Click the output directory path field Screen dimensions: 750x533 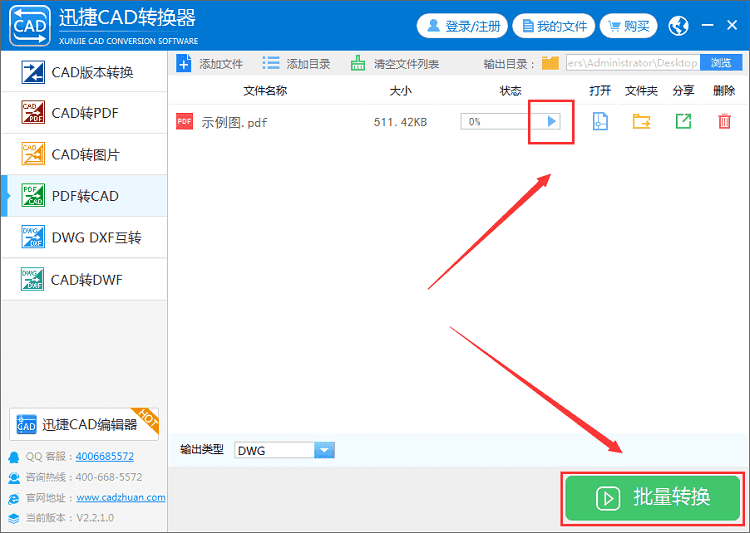click(633, 63)
